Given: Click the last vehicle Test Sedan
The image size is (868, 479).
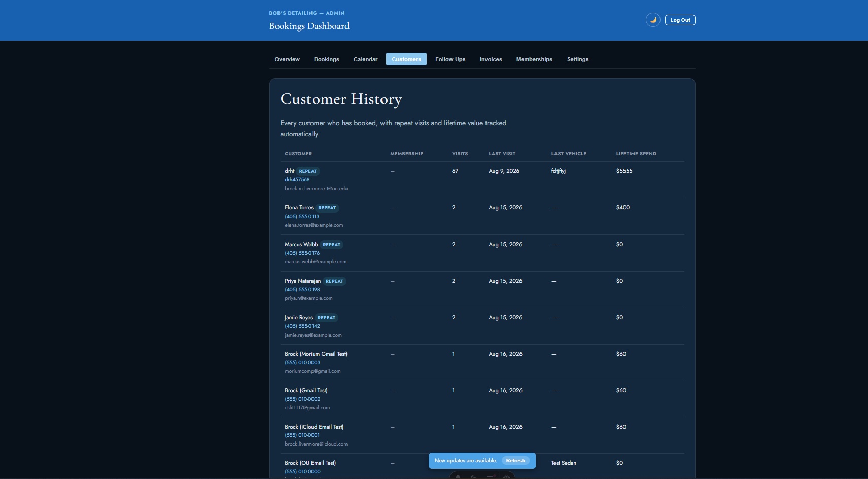Looking at the screenshot, I should [x=564, y=463].
